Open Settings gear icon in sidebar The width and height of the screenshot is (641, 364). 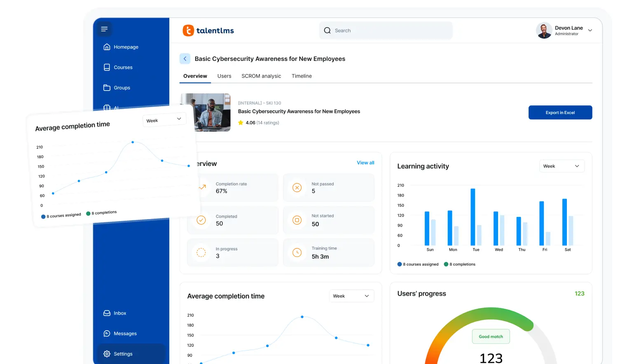pos(107,354)
